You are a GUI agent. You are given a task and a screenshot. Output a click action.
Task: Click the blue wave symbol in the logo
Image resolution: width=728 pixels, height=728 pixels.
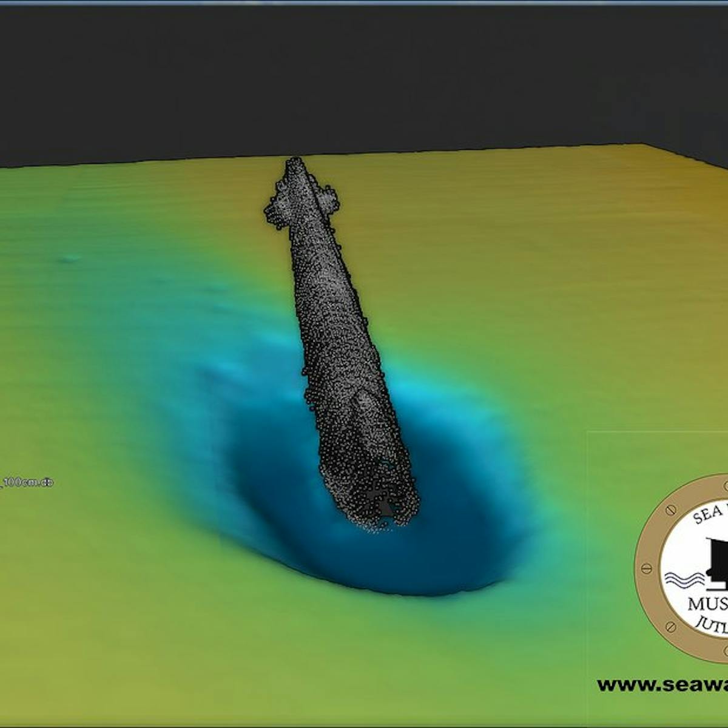point(683,580)
